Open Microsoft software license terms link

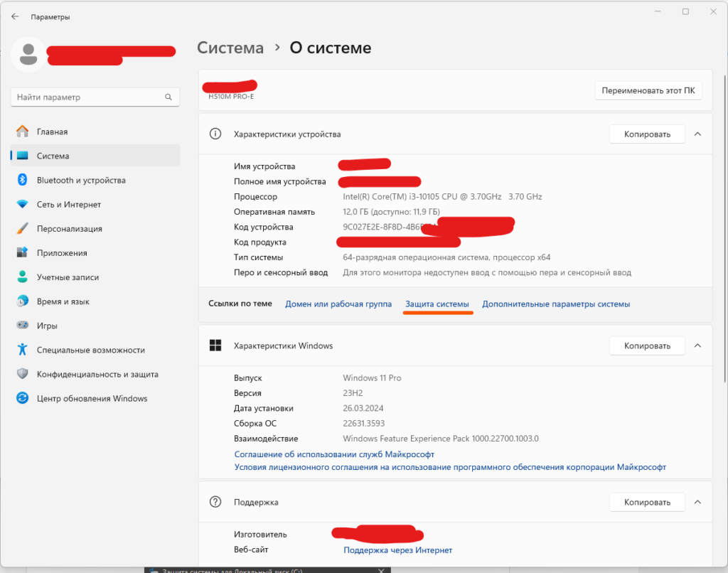coord(450,466)
